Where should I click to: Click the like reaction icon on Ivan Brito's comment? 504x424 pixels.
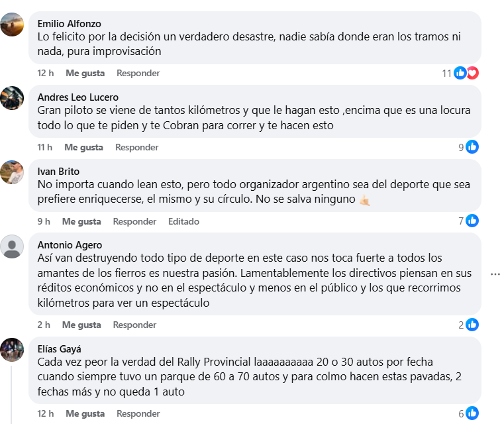(472, 221)
